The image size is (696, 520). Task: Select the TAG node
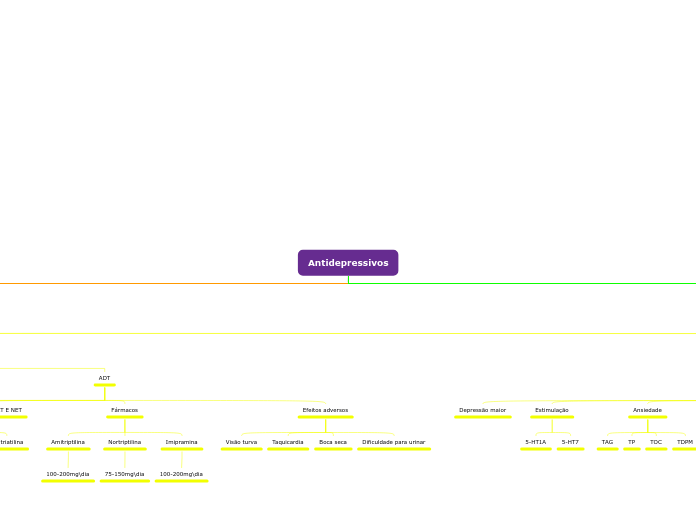[607, 442]
